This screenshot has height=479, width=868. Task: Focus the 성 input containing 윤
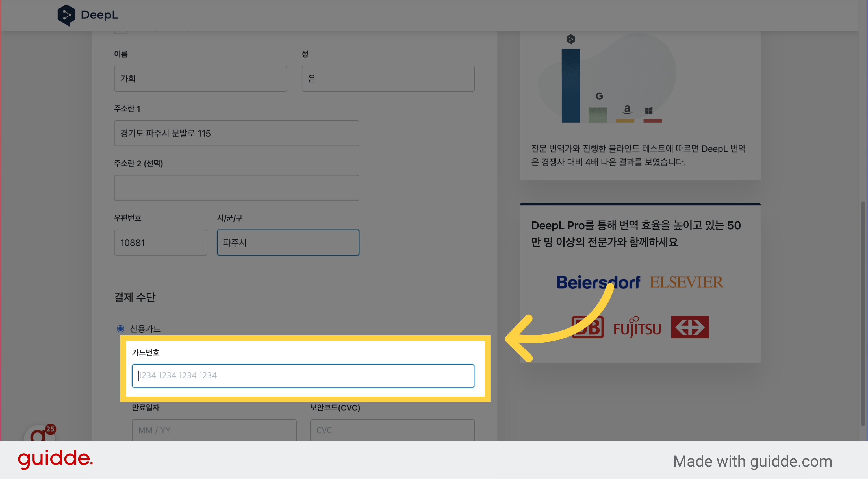tap(388, 79)
